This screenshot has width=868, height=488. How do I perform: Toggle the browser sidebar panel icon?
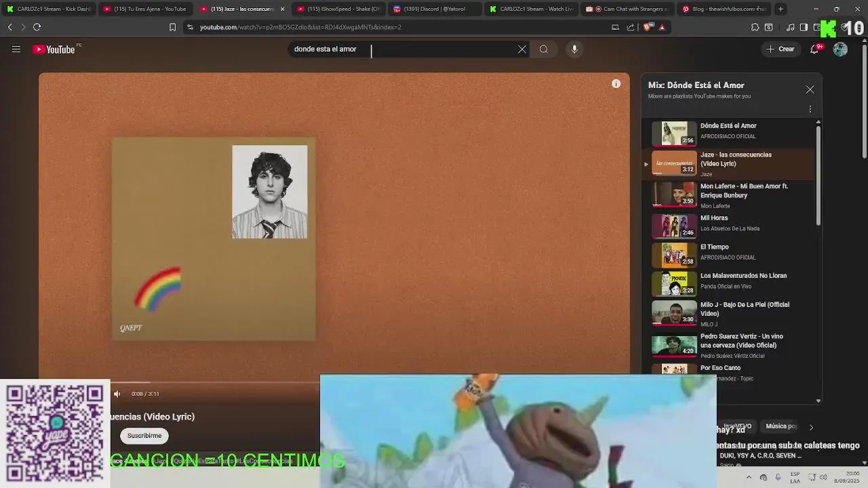804,27
